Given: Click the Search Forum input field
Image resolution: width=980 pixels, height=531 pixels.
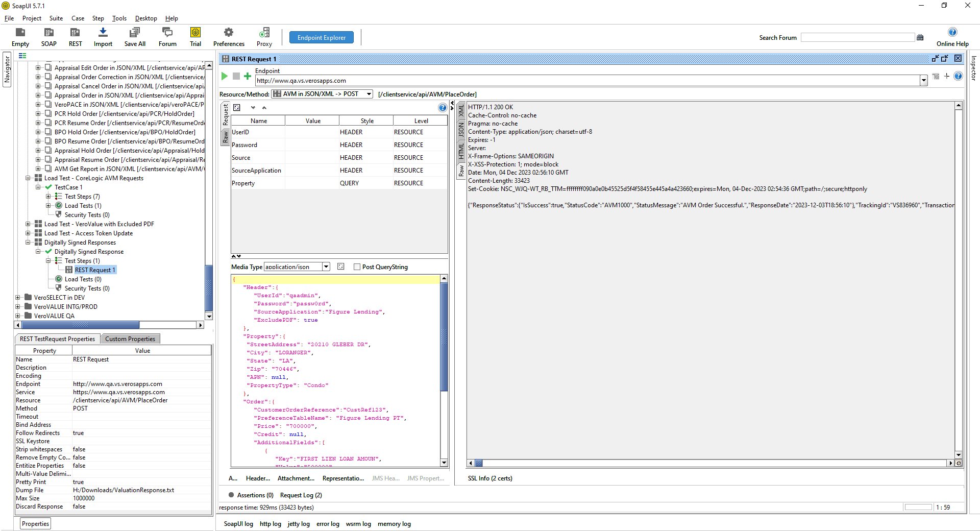Looking at the screenshot, I should pyautogui.click(x=857, y=38).
